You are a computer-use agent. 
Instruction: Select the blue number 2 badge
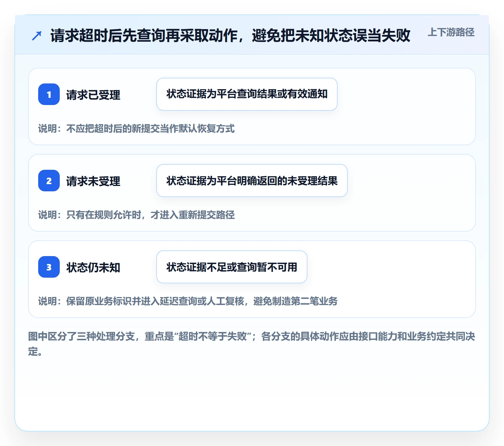click(x=49, y=181)
